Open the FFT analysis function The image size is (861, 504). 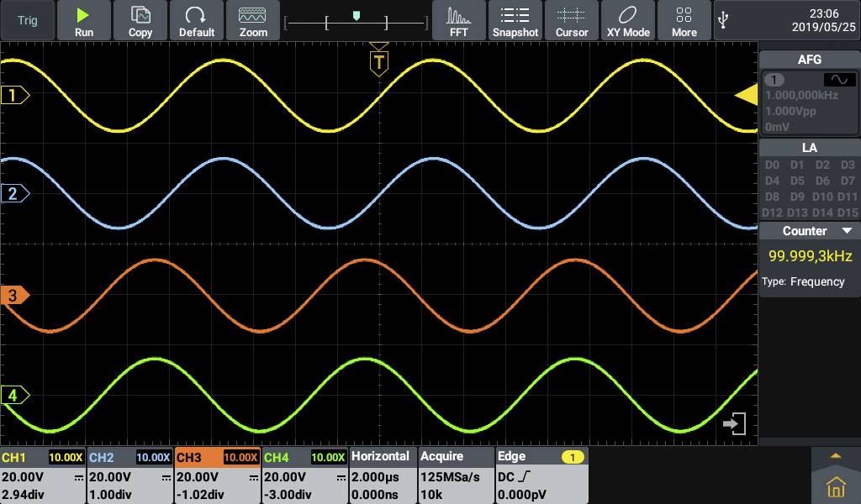[458, 20]
